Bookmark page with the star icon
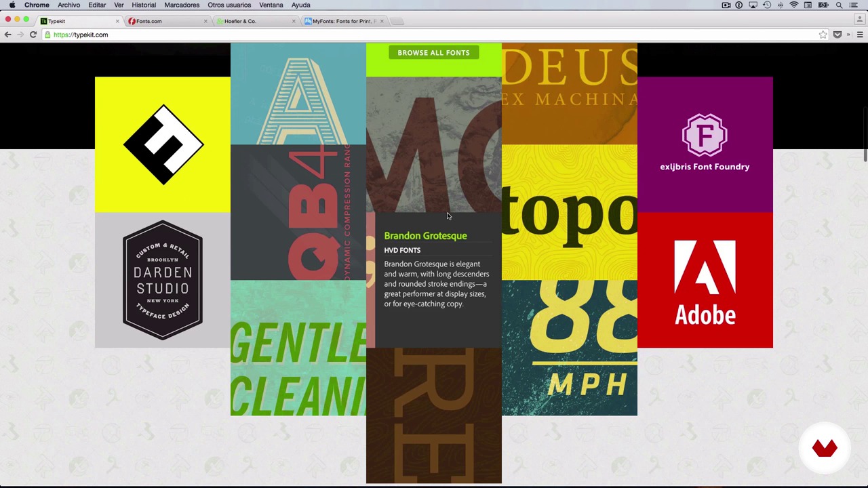This screenshot has width=868, height=488. coord(823,35)
